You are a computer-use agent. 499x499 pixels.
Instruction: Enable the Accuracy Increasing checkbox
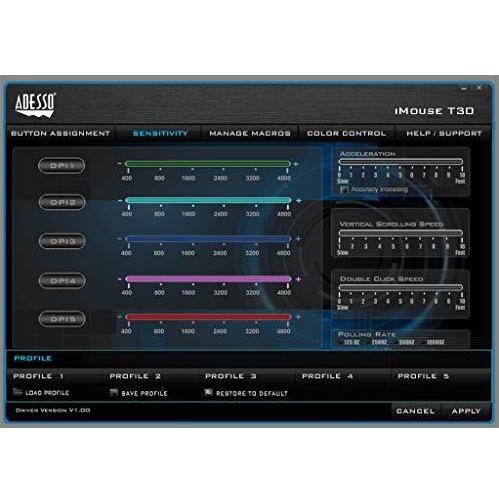point(344,190)
